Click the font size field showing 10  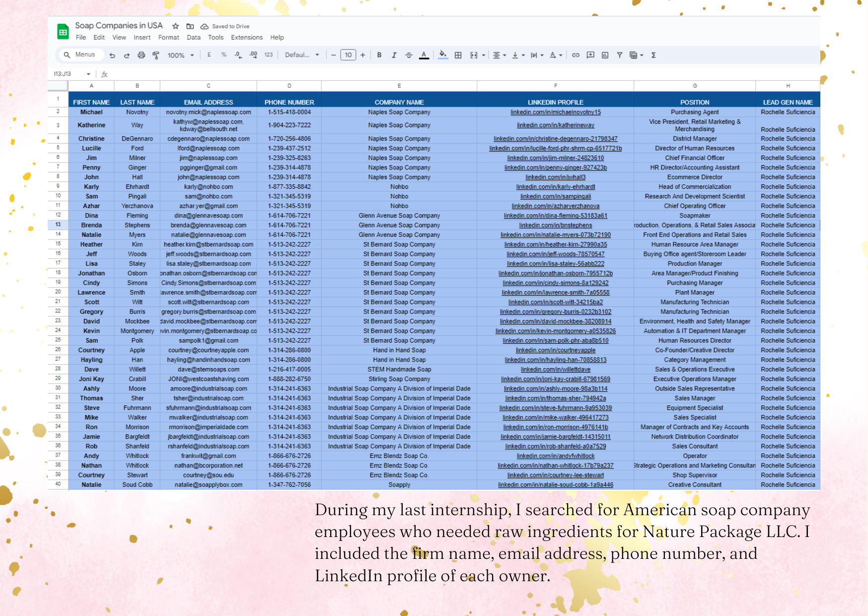(x=349, y=55)
